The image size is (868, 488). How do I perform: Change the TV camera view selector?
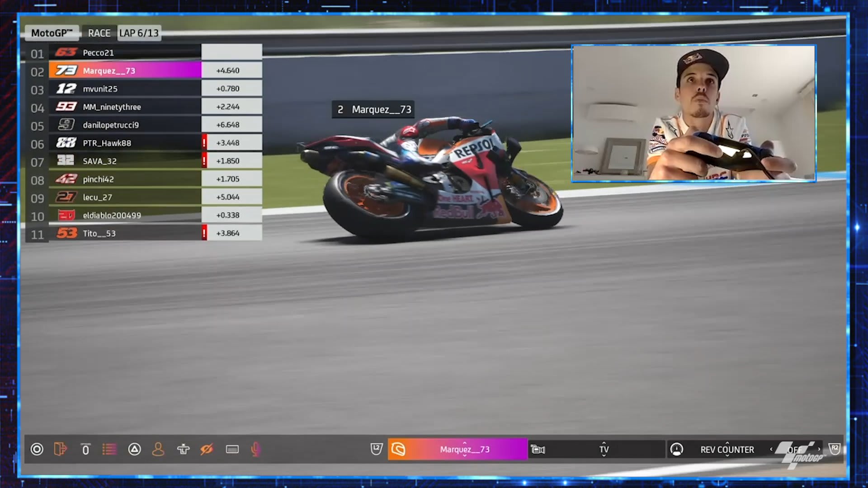[x=604, y=449]
